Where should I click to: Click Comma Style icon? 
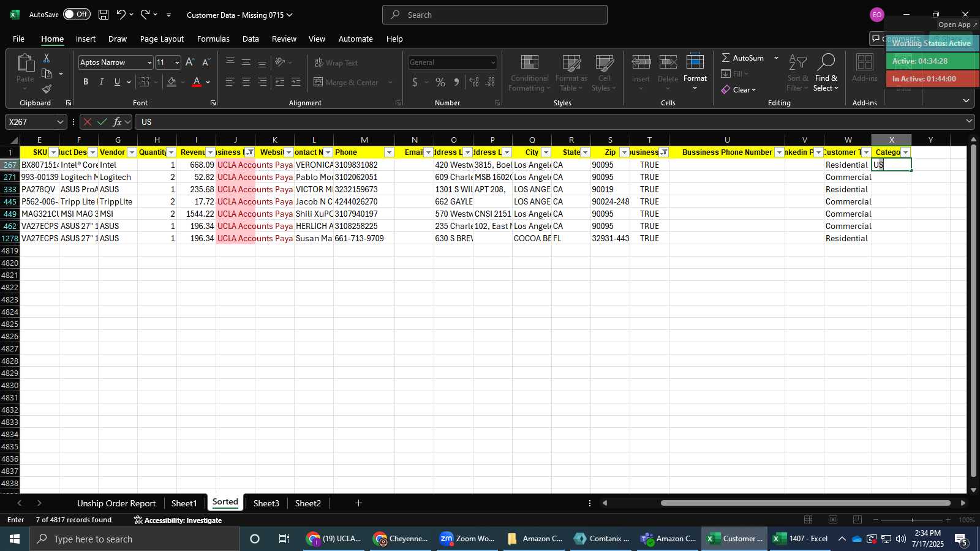[x=456, y=82]
